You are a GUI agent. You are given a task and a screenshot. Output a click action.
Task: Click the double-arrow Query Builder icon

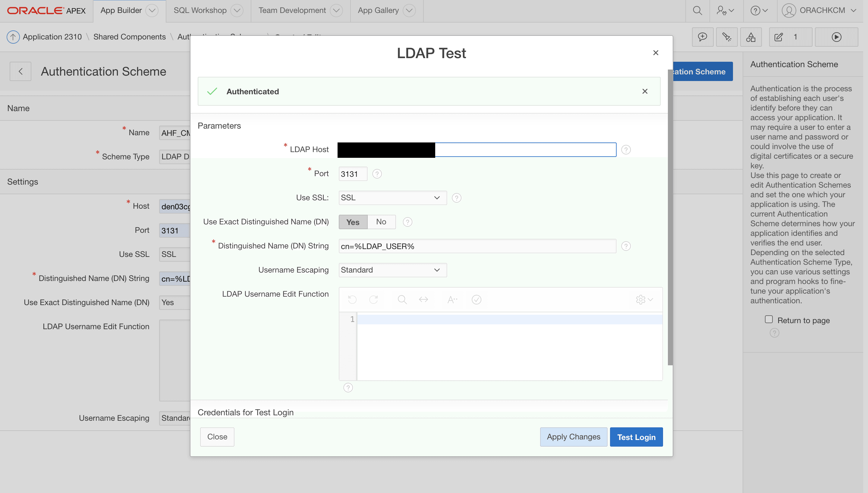(x=423, y=300)
